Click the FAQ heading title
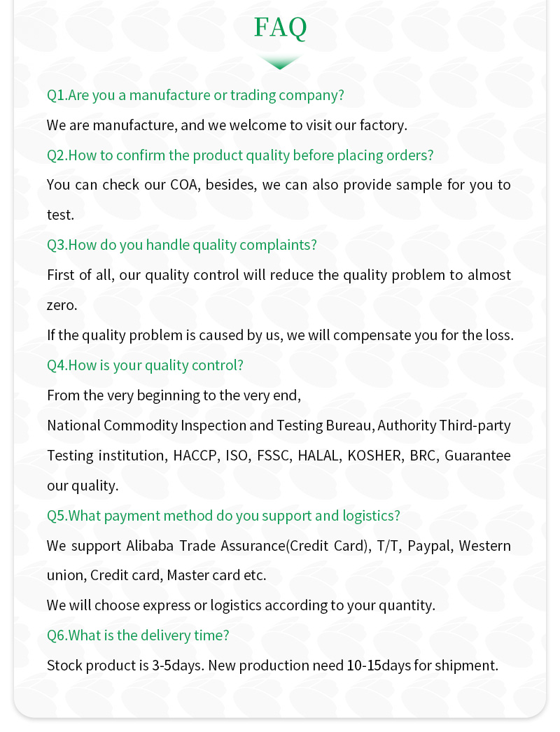560x732 pixels. tap(280, 27)
